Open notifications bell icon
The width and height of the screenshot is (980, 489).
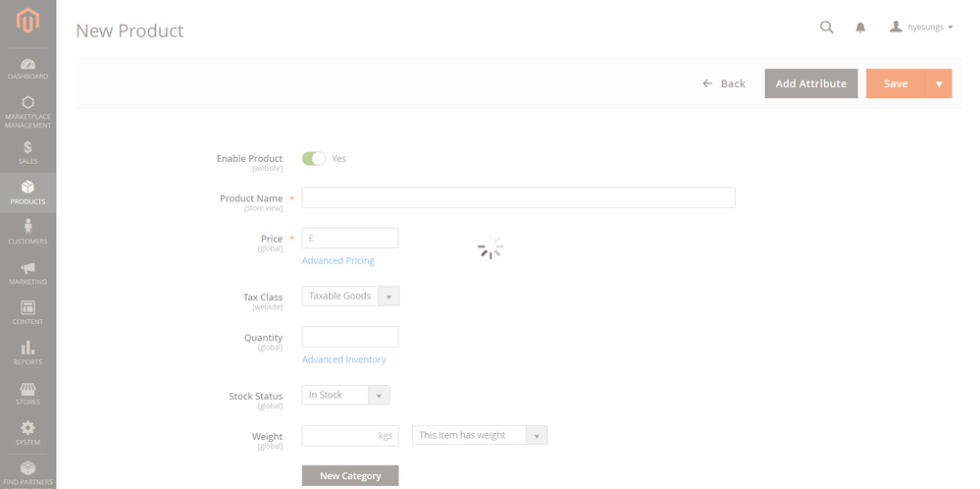pos(860,27)
